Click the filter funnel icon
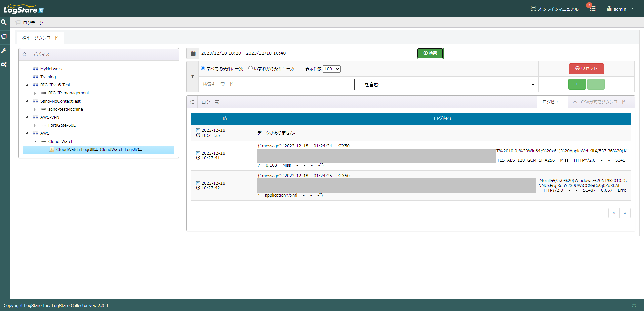This screenshot has height=312, width=644. [x=193, y=77]
